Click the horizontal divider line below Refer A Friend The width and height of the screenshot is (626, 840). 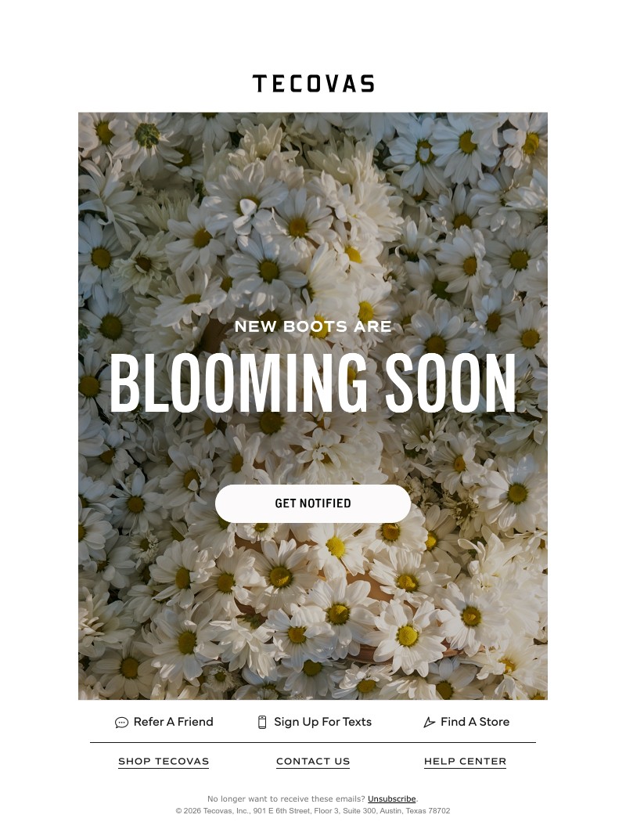(x=313, y=742)
